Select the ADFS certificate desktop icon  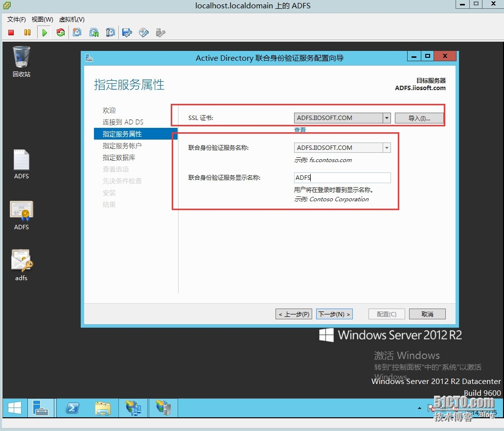pyautogui.click(x=22, y=215)
